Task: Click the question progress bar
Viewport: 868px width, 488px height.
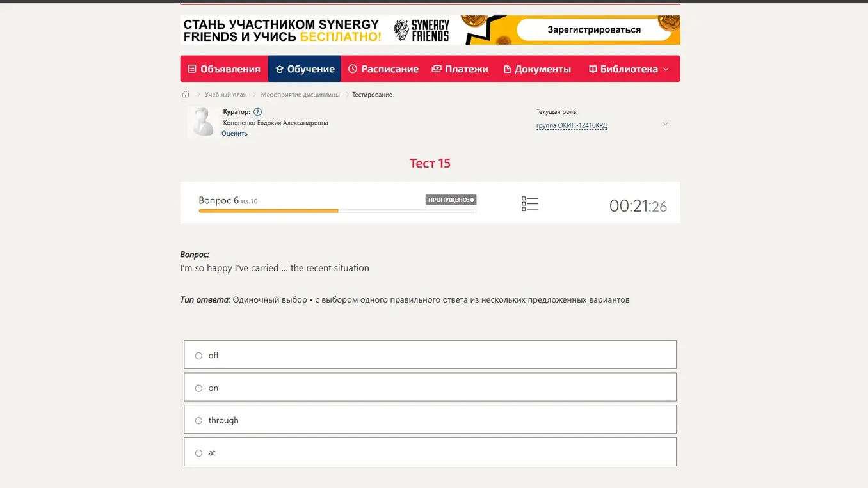Action: (337, 210)
